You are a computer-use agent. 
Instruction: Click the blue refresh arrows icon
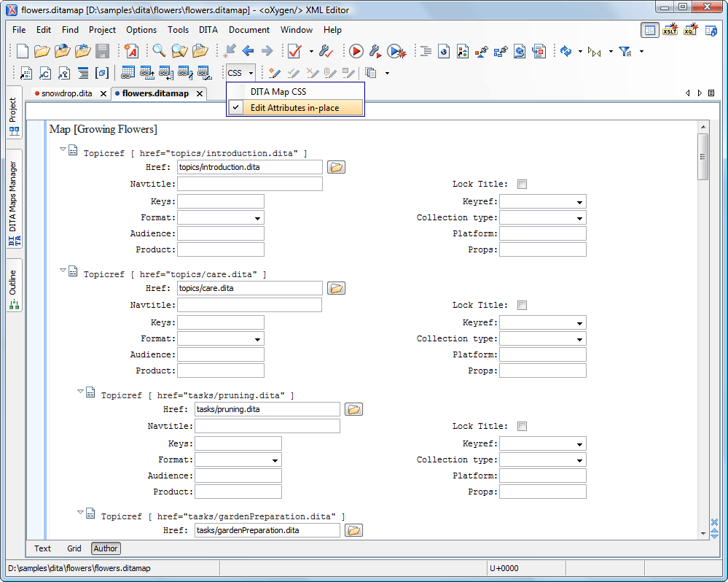pyautogui.click(x=566, y=51)
